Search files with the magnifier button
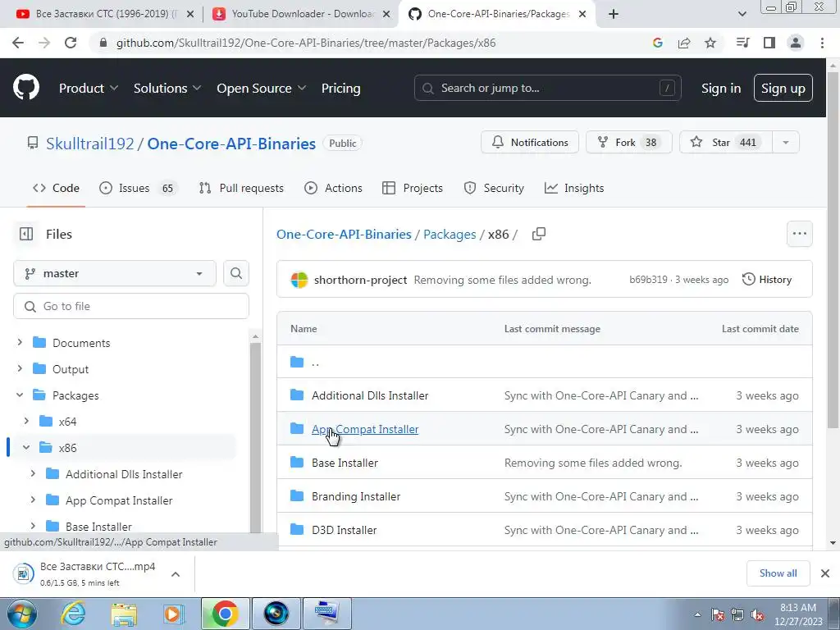 pyautogui.click(x=235, y=273)
